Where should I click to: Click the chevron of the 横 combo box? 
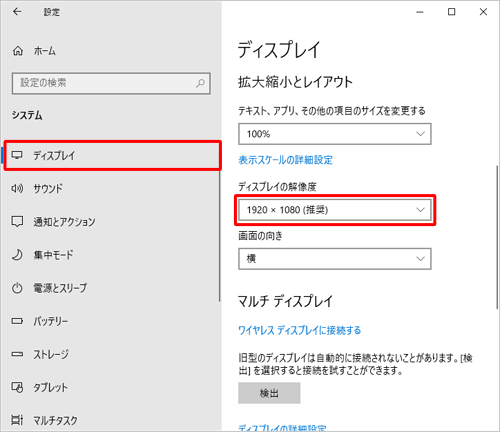(420, 259)
